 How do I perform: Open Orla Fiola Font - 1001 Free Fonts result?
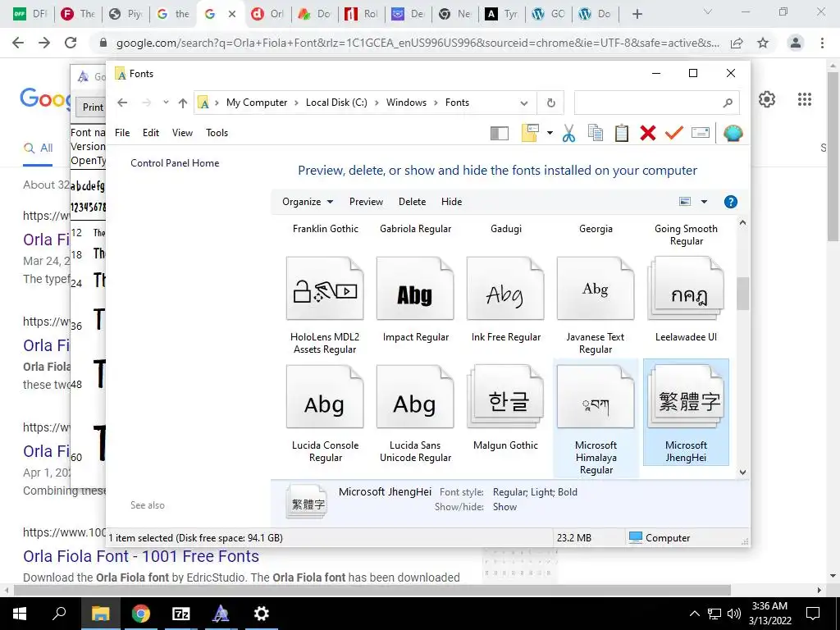[x=141, y=556]
